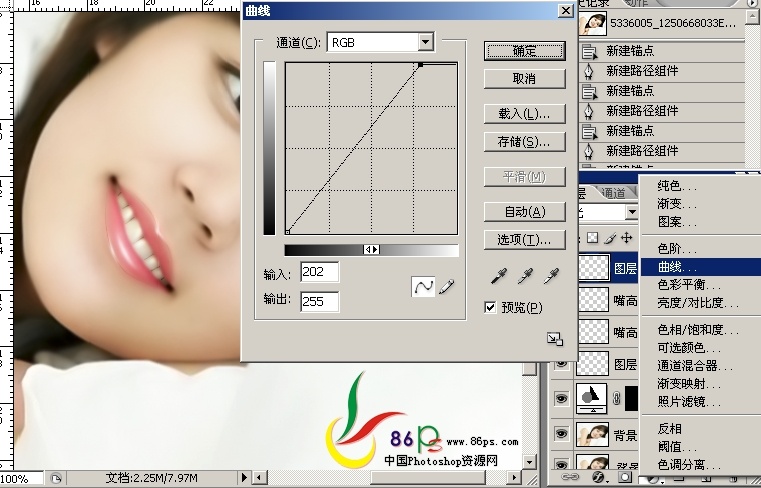Click the 输出 output value field showing 255
This screenshot has height=488, width=761.
tap(319, 302)
